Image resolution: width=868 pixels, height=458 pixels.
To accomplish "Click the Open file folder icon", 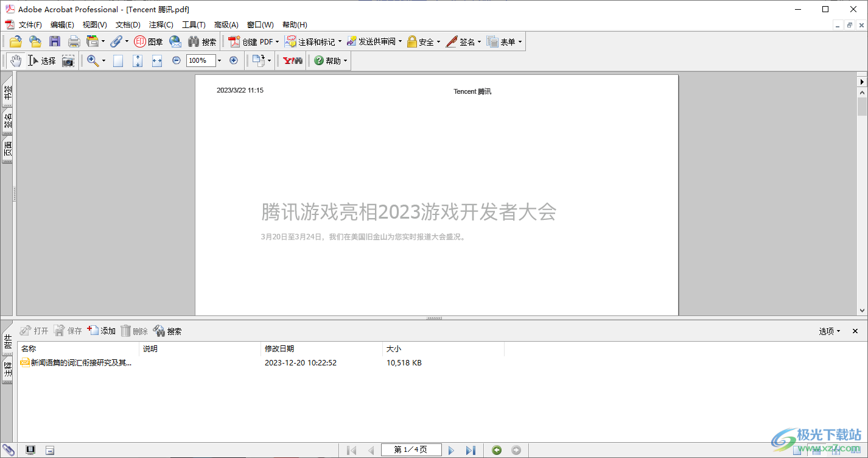I will coord(16,41).
